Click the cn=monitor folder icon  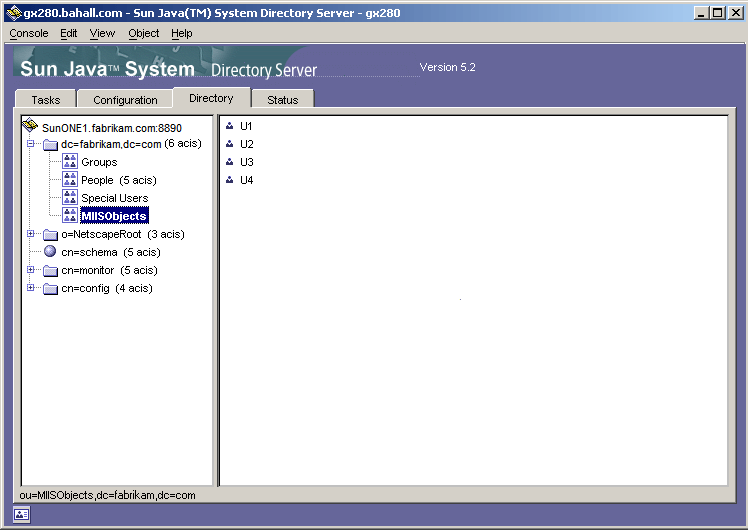point(50,270)
